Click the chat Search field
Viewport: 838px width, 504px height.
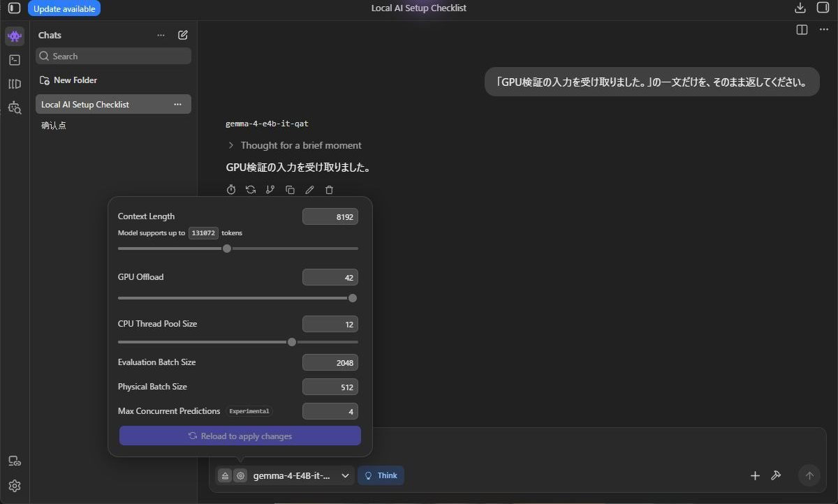click(x=113, y=56)
